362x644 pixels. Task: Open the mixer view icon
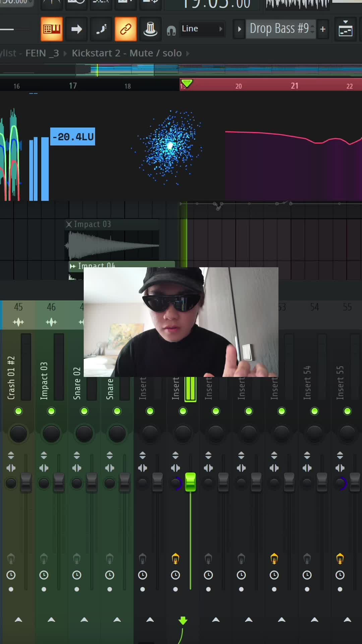pos(345,29)
